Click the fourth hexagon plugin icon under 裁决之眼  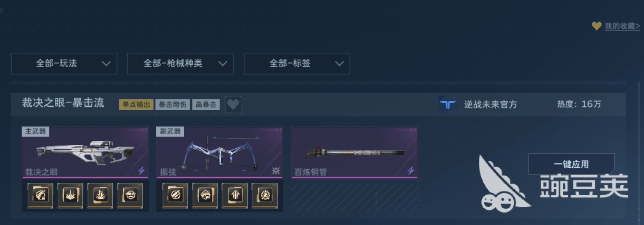click(130, 195)
